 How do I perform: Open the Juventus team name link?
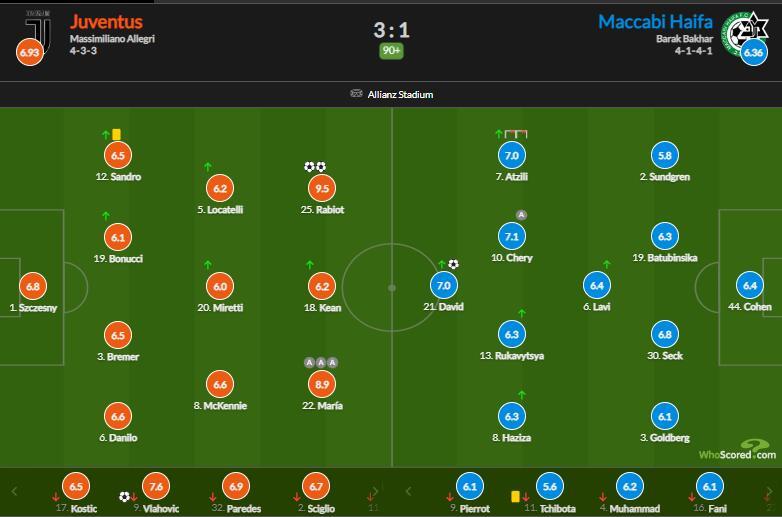106,21
